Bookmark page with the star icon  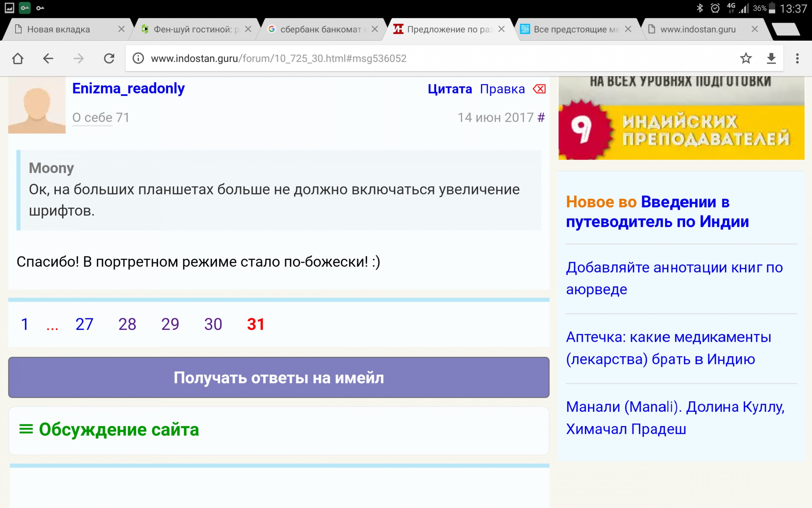(x=746, y=59)
